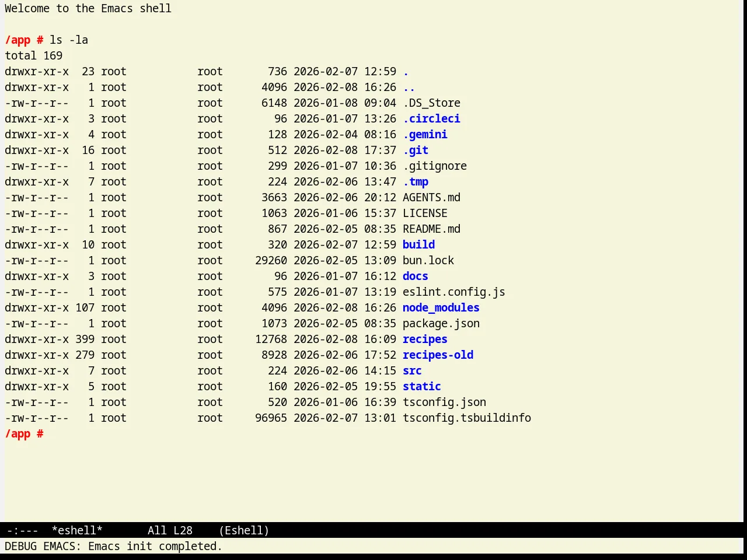747x560 pixels.
Task: Select the tsconfig.json file name
Action: point(444,402)
